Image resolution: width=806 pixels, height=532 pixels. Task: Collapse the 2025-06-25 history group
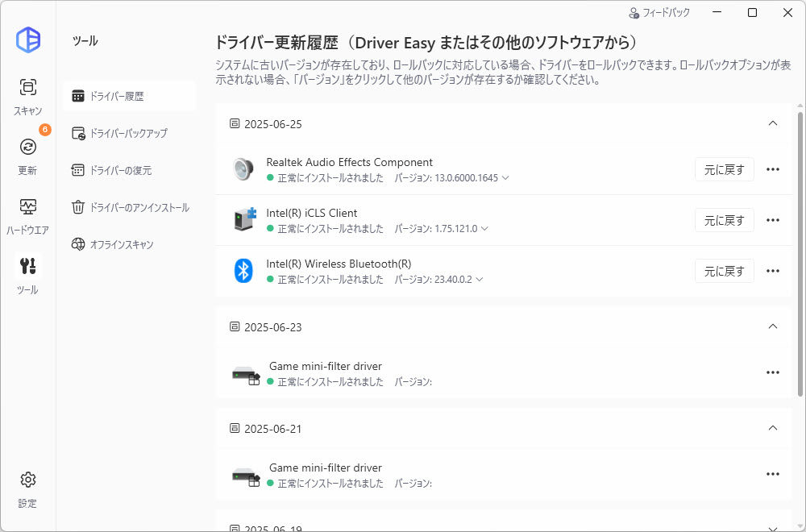773,123
